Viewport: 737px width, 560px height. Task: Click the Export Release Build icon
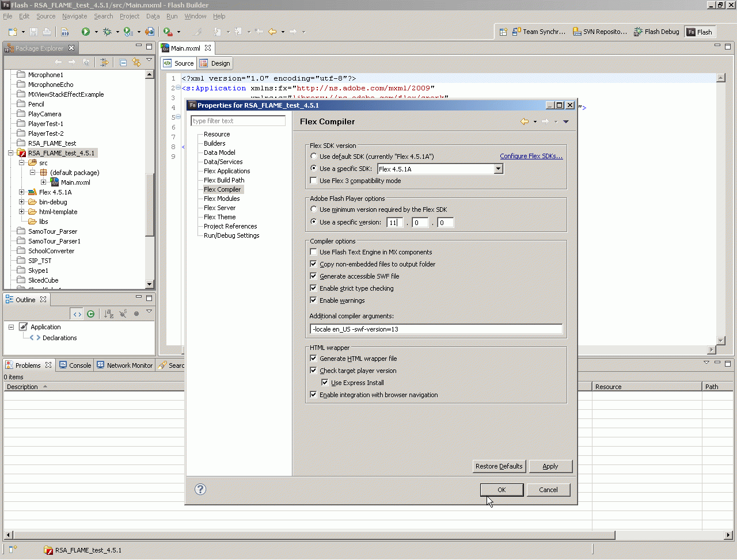[150, 32]
